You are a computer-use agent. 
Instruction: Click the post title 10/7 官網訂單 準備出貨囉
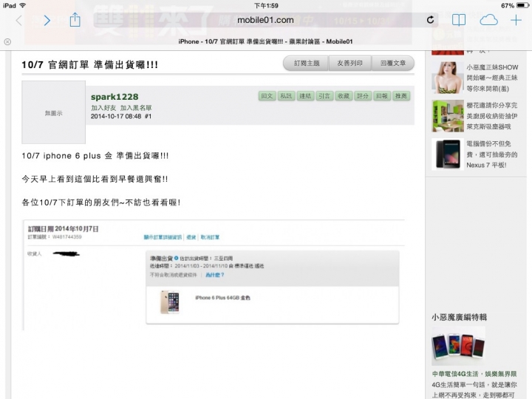point(90,65)
